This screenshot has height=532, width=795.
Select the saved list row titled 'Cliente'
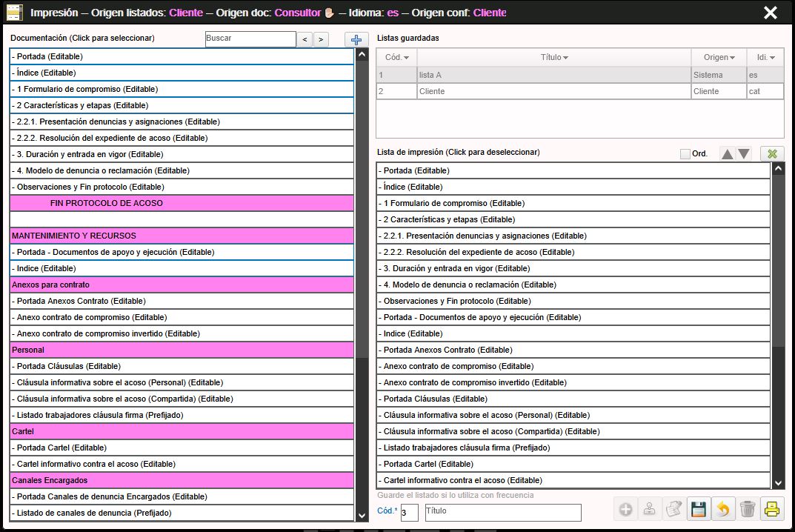[553, 91]
